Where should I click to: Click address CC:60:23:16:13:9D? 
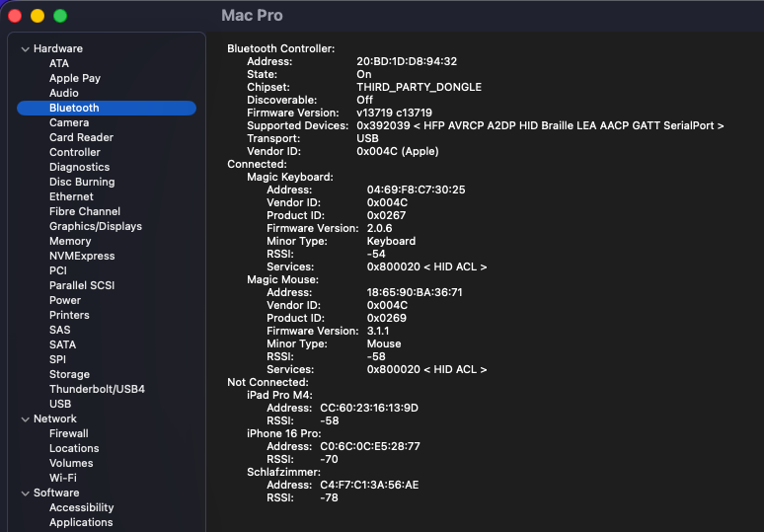tap(369, 409)
